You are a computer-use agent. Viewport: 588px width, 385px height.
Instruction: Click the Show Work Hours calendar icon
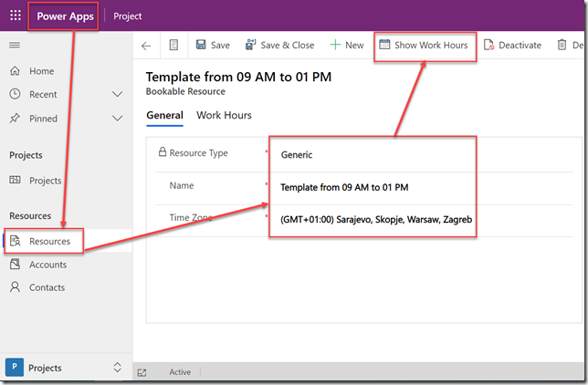coord(384,44)
